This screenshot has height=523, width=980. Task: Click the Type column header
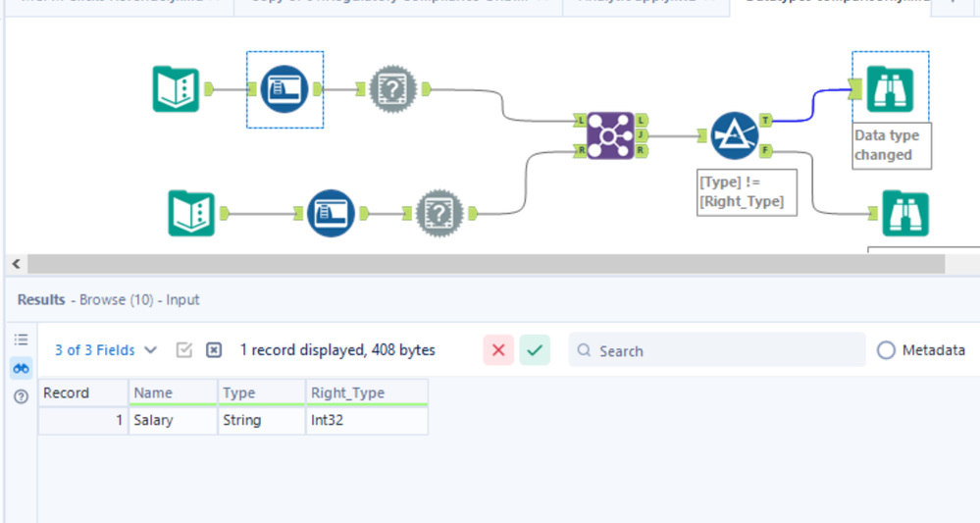pos(262,393)
